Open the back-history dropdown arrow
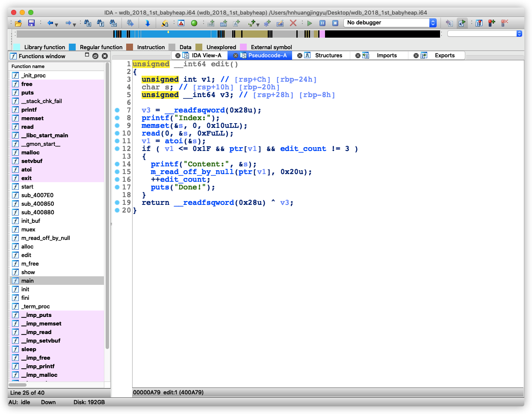Screen dimensions: 532x414 [56, 25]
